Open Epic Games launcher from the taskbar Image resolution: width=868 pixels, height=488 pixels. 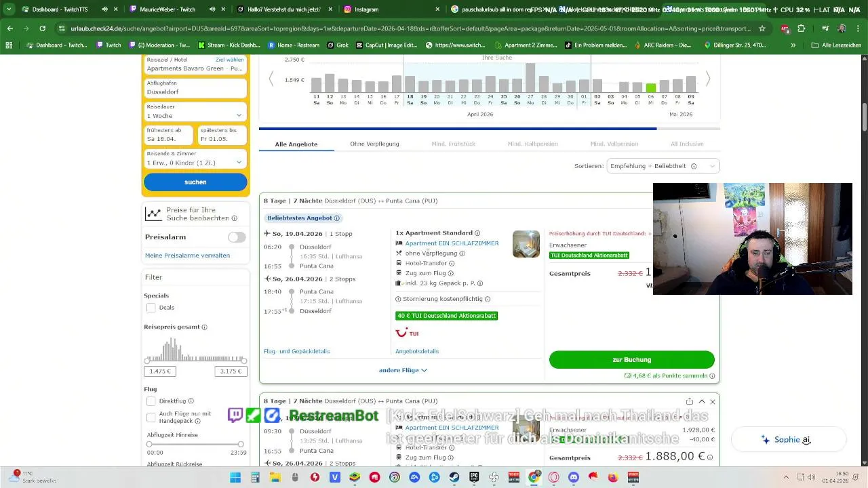[474, 477]
